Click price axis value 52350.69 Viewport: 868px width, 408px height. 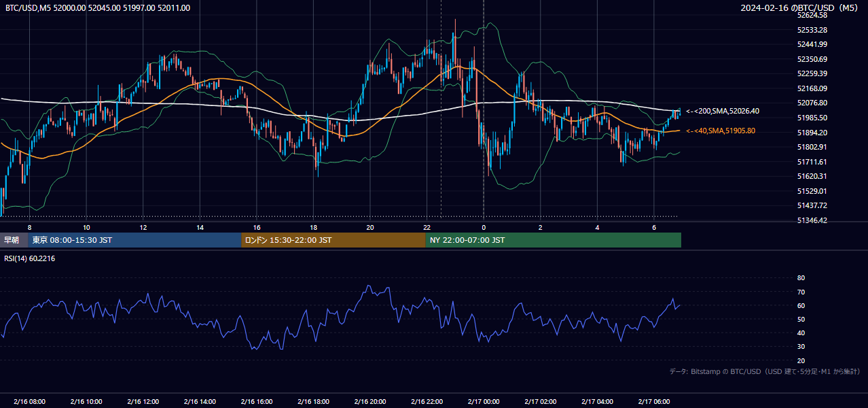coord(812,59)
